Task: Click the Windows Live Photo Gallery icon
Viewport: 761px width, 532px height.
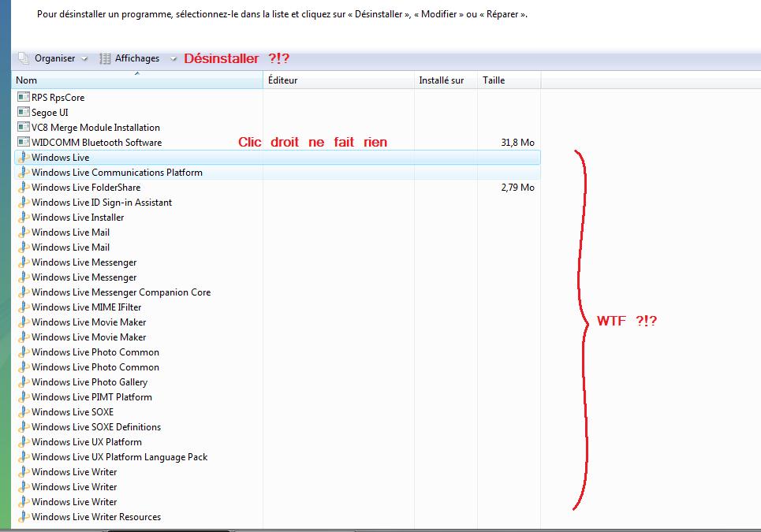Action: pos(24,381)
